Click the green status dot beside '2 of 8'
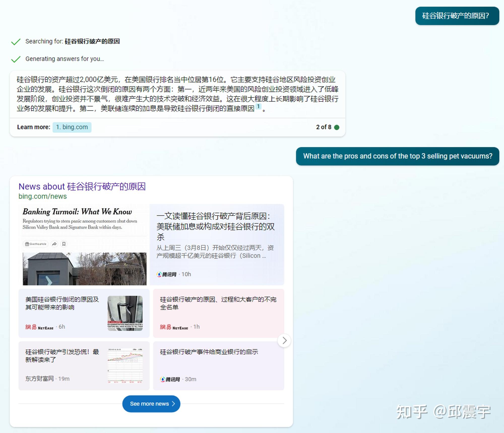 pyautogui.click(x=337, y=127)
